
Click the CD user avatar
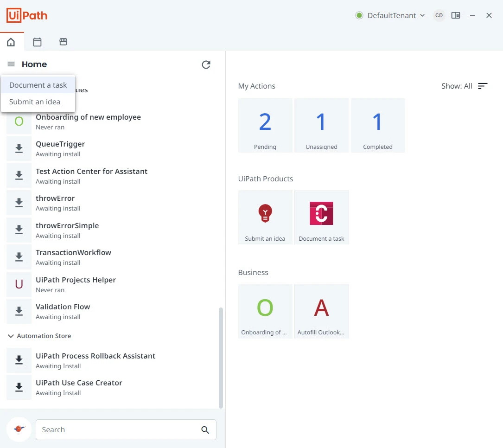(439, 15)
